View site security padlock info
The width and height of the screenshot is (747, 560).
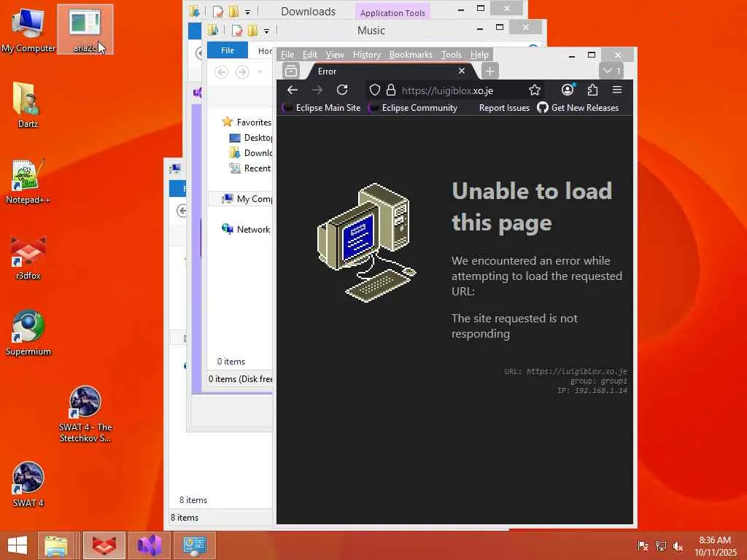[391, 90]
